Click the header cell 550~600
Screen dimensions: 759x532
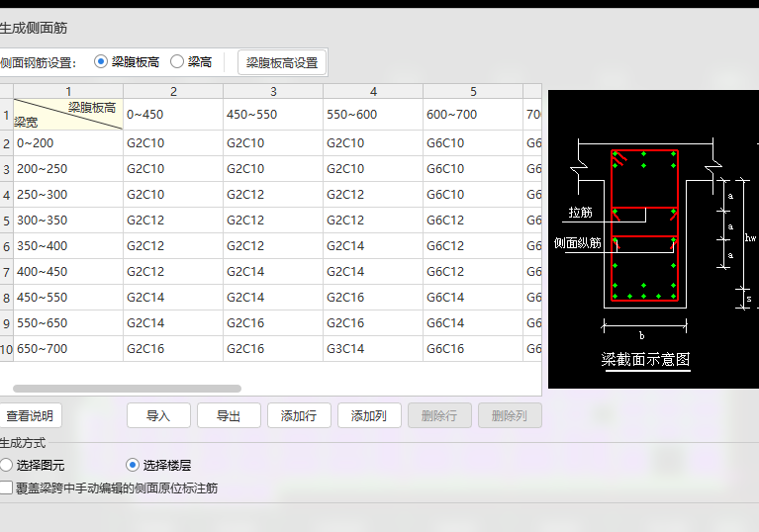(x=373, y=114)
